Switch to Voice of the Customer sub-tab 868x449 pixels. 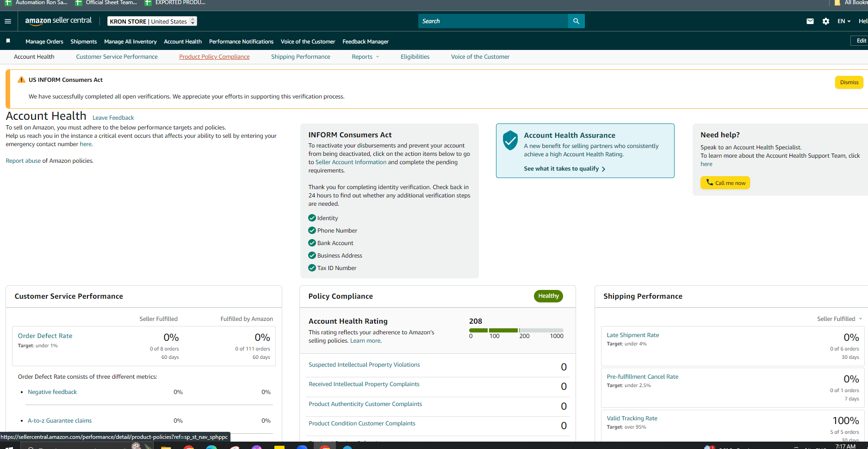tap(480, 57)
